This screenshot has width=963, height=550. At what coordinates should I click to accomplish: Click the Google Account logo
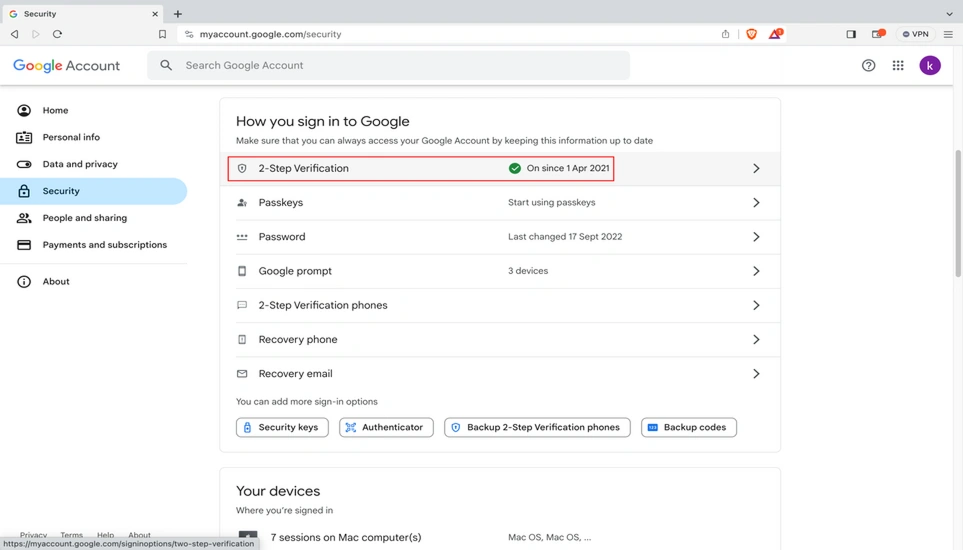pyautogui.click(x=66, y=66)
